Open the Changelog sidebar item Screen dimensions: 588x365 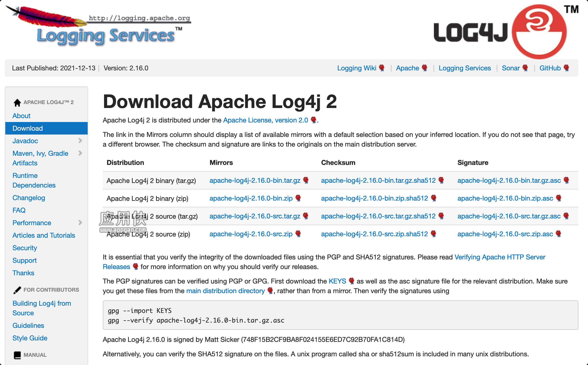[29, 198]
